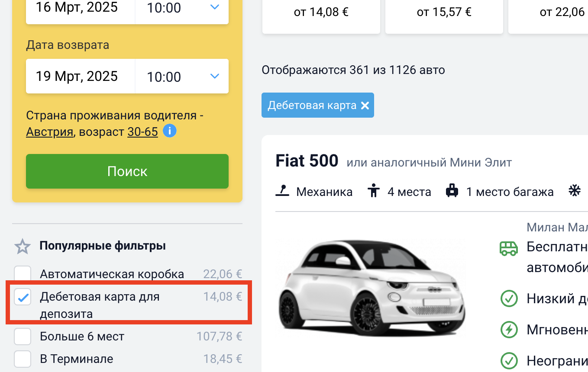
Task: Click the green shuttle bus icon
Action: 509,248
